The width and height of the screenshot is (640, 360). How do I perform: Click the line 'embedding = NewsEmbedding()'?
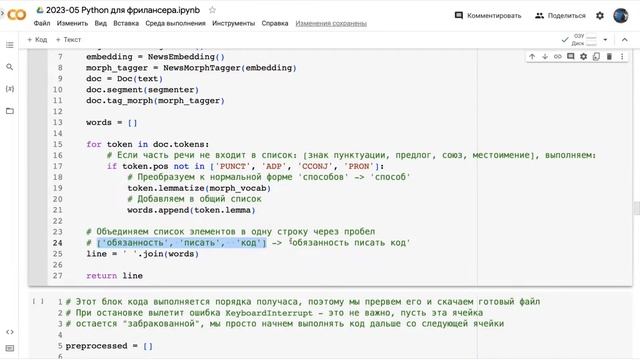pyautogui.click(x=155, y=57)
